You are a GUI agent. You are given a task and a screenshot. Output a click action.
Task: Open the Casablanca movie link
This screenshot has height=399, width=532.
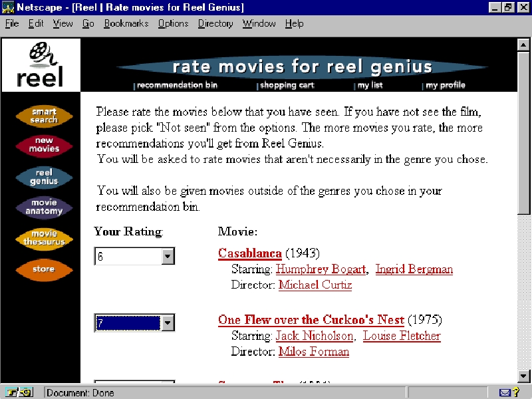click(250, 253)
